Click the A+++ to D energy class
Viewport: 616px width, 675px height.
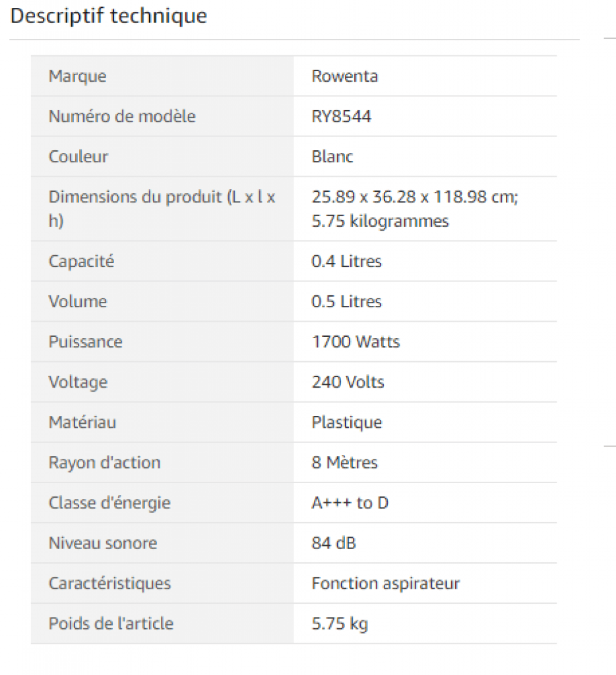(x=350, y=503)
